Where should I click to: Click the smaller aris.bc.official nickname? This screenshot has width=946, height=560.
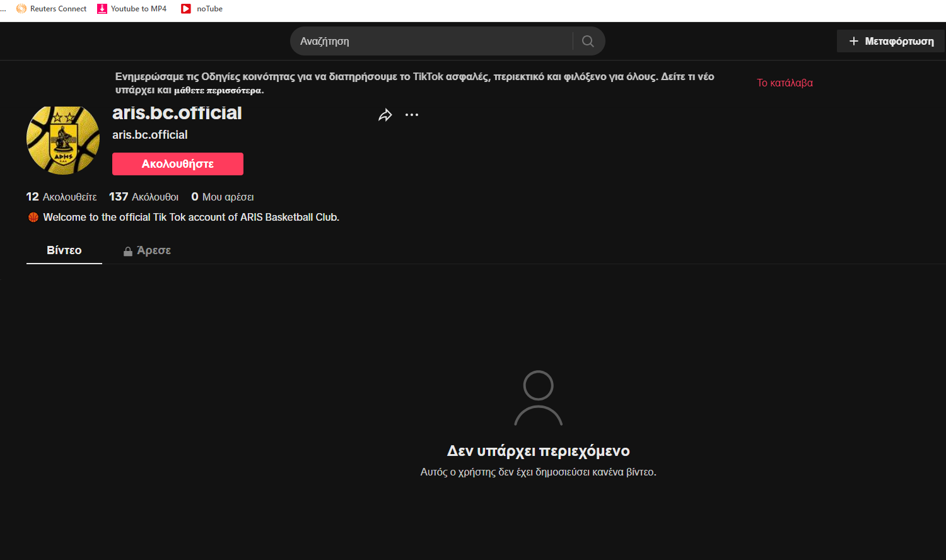pyautogui.click(x=150, y=135)
